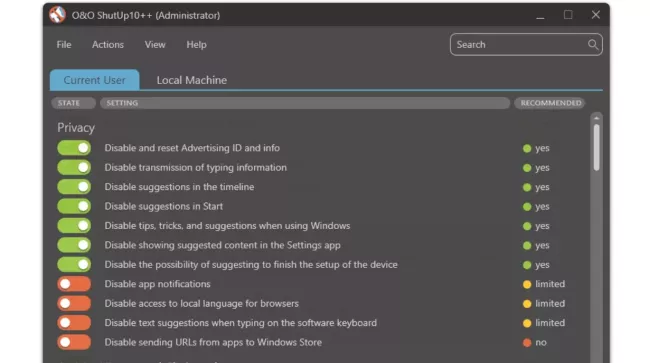Click the RECOMMENDED column header
Viewport: 650px width, 363px height.
550,103
